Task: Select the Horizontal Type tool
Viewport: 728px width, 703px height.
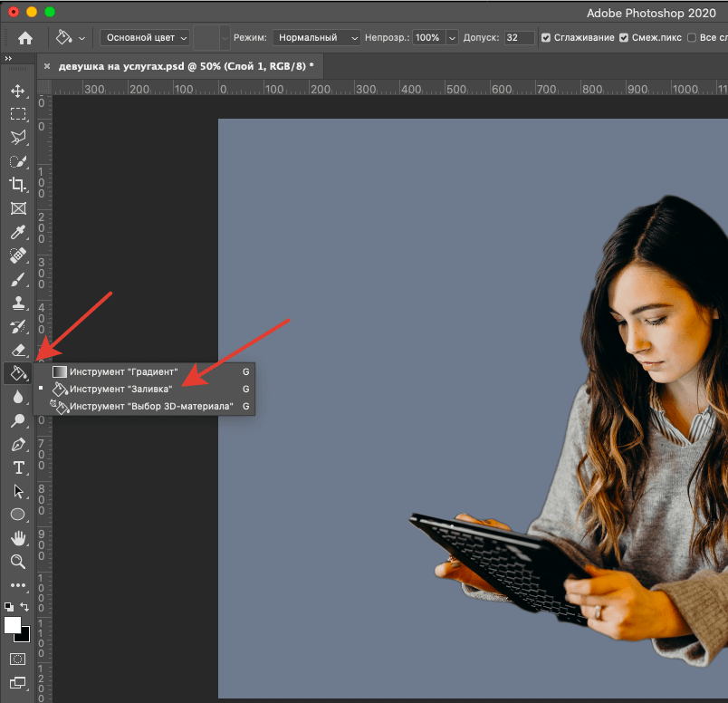Action: (17, 467)
